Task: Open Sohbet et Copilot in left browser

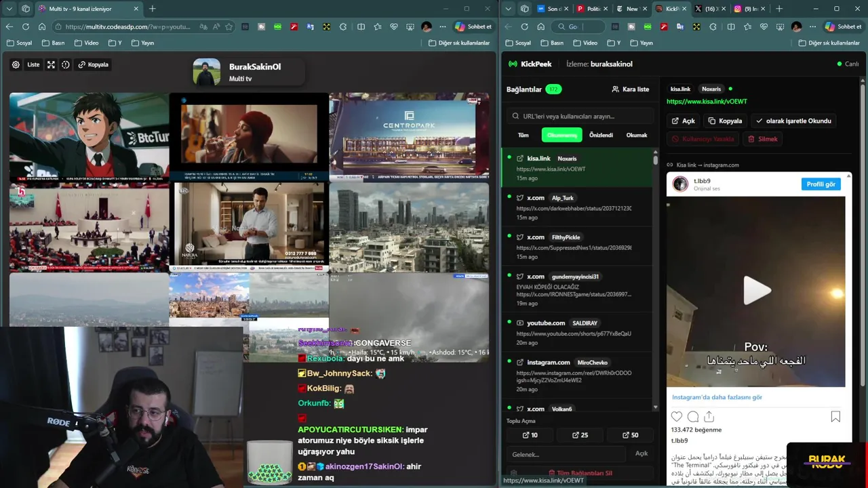Action: click(x=473, y=26)
